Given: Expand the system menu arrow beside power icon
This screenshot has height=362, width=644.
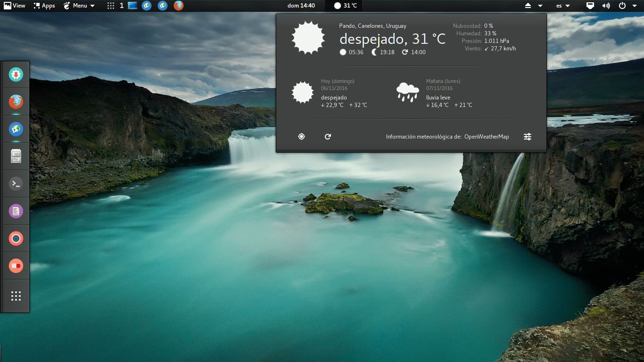Looking at the screenshot, I should click(x=634, y=6).
